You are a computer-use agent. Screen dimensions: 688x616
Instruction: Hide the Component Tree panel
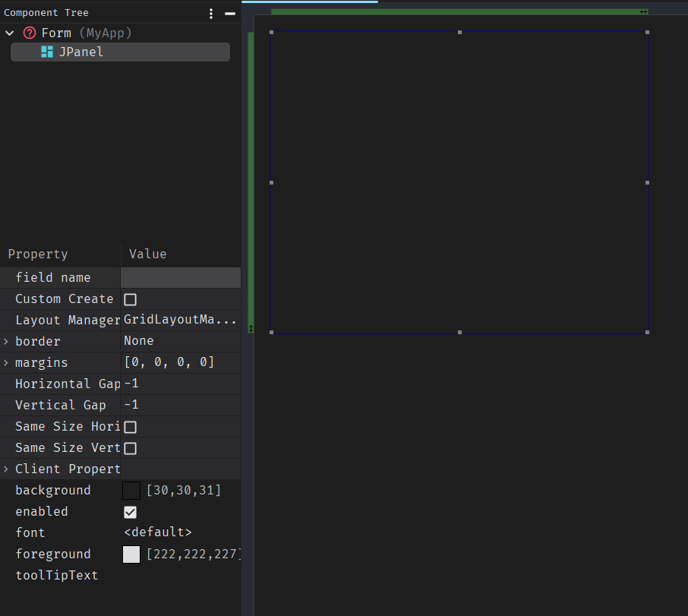(x=229, y=13)
